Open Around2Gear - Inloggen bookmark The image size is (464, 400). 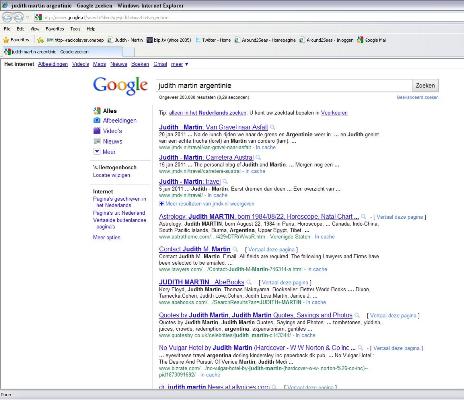pos(326,40)
